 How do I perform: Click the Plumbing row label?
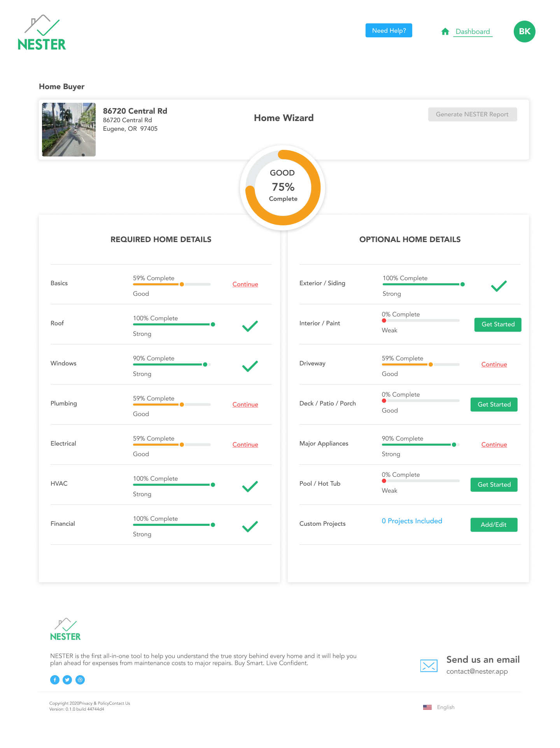click(x=64, y=404)
